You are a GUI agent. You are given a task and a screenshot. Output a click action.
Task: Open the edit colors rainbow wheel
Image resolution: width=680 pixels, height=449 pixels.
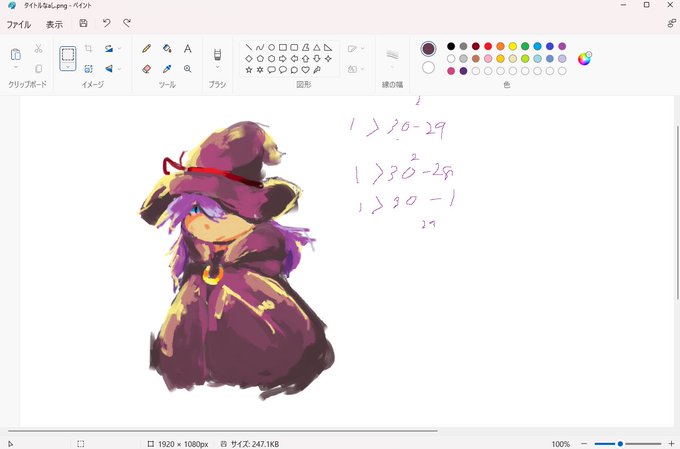pos(584,58)
